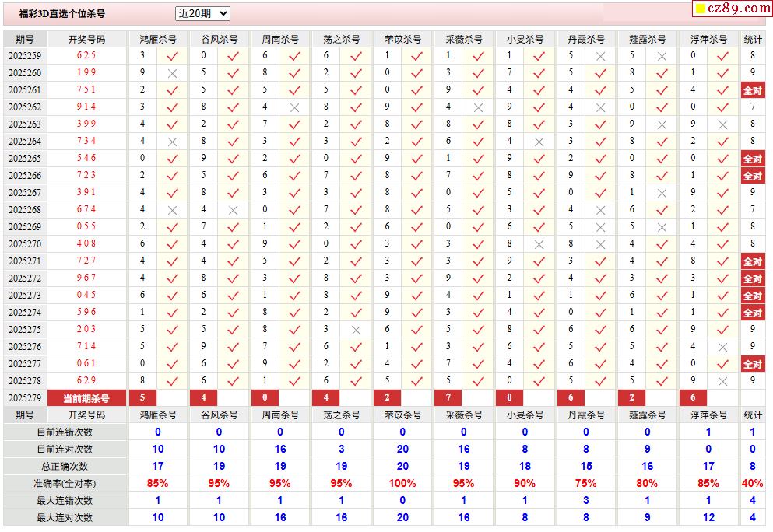Click 鸿雁 check mark in row 2025259
Screen dimensions: 773x532
point(172,56)
